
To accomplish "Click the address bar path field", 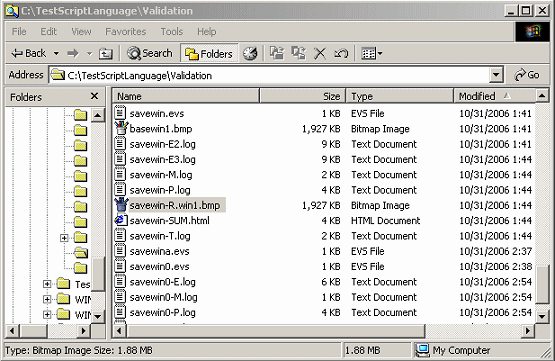I will (269, 75).
